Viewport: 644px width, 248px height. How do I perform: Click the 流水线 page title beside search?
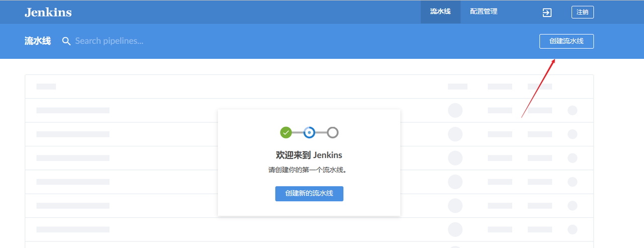point(38,41)
